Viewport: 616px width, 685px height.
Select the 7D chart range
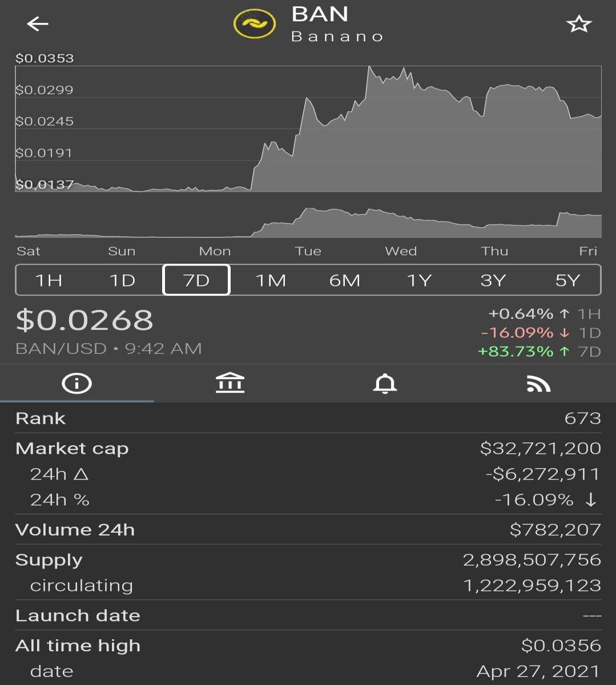(196, 280)
